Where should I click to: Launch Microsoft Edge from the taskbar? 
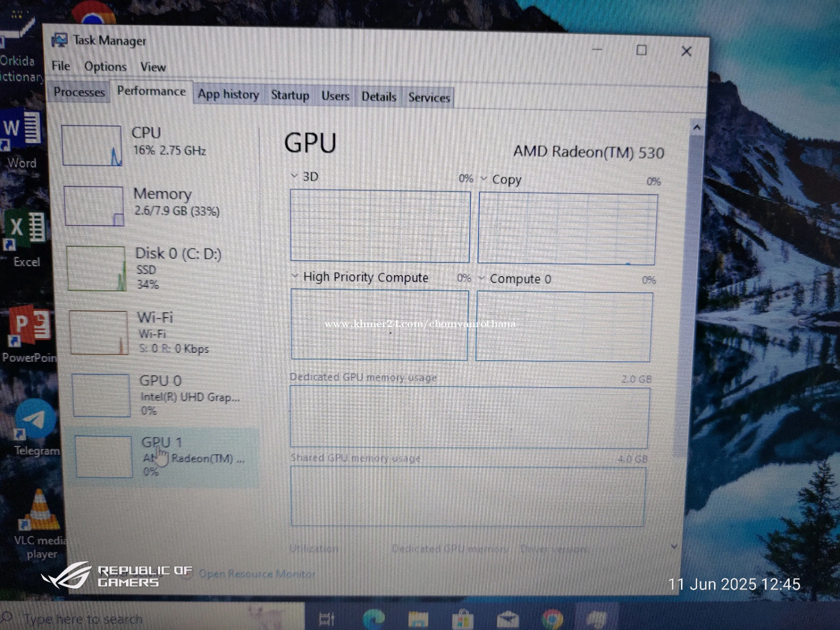click(374, 619)
